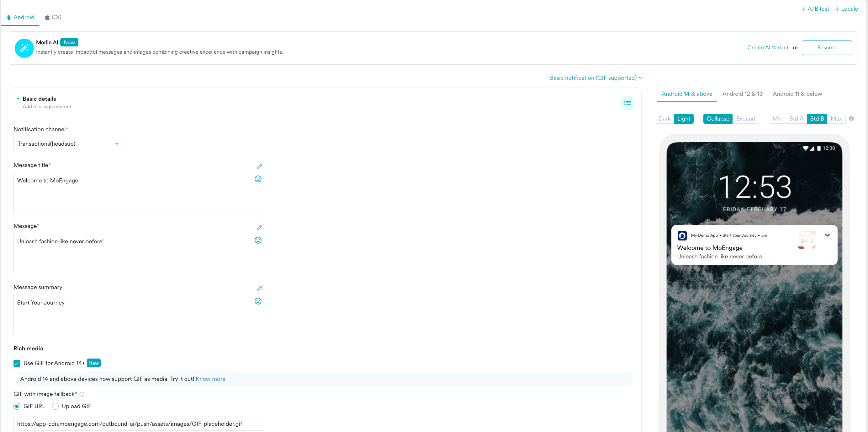Switch the preview to Dark theme
This screenshot has height=432, width=868.
pos(664,119)
